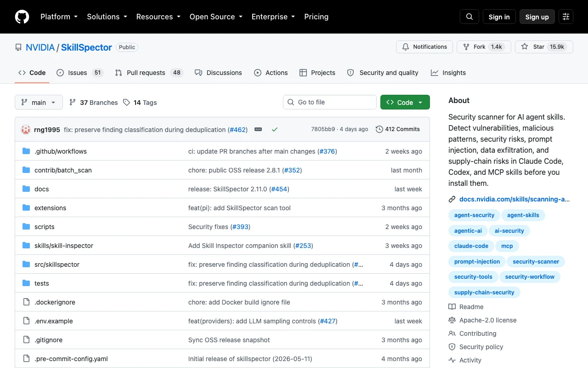Click the Sign up button
This screenshot has width=588, height=368.
pos(537,17)
